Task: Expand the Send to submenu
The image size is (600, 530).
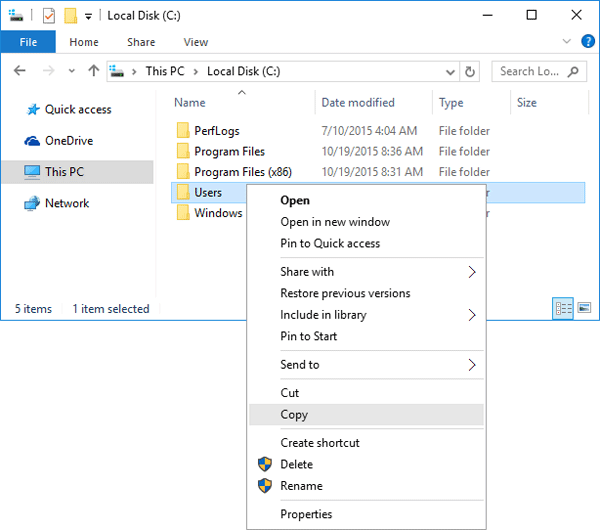Action: click(473, 365)
